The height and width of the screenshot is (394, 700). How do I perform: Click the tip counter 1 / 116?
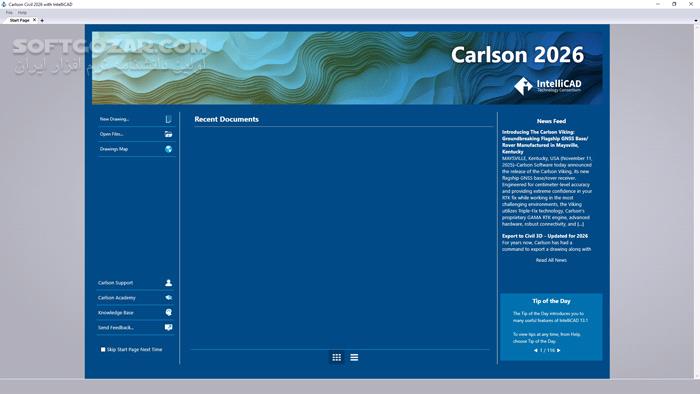tap(547, 351)
